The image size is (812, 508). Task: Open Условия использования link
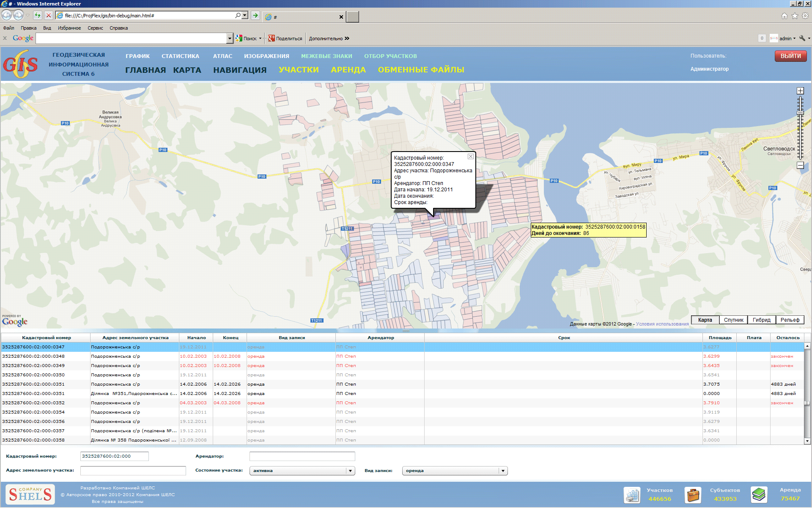pyautogui.click(x=662, y=324)
